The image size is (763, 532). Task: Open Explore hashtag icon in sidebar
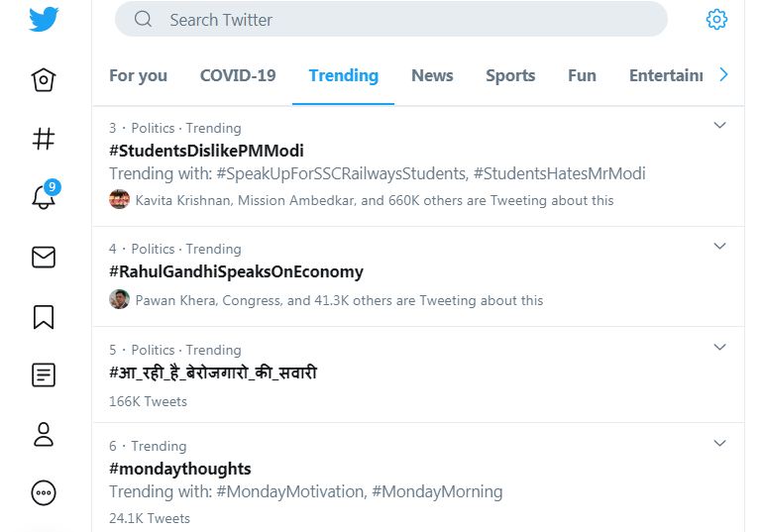click(44, 139)
